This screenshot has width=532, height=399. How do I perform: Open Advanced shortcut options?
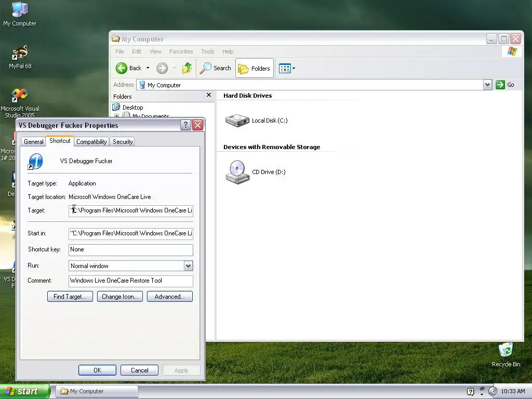coord(170,296)
